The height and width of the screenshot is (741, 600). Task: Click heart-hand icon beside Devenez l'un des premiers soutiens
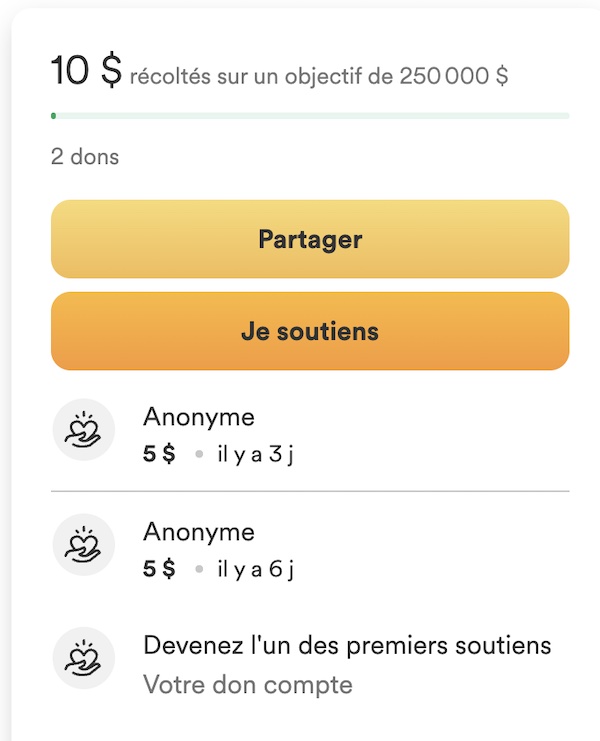[x=84, y=659]
